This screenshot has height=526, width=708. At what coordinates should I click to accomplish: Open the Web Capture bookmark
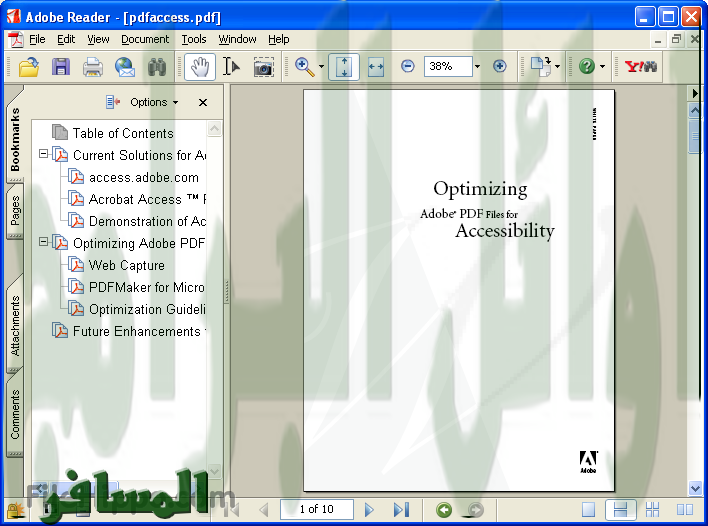coord(126,265)
